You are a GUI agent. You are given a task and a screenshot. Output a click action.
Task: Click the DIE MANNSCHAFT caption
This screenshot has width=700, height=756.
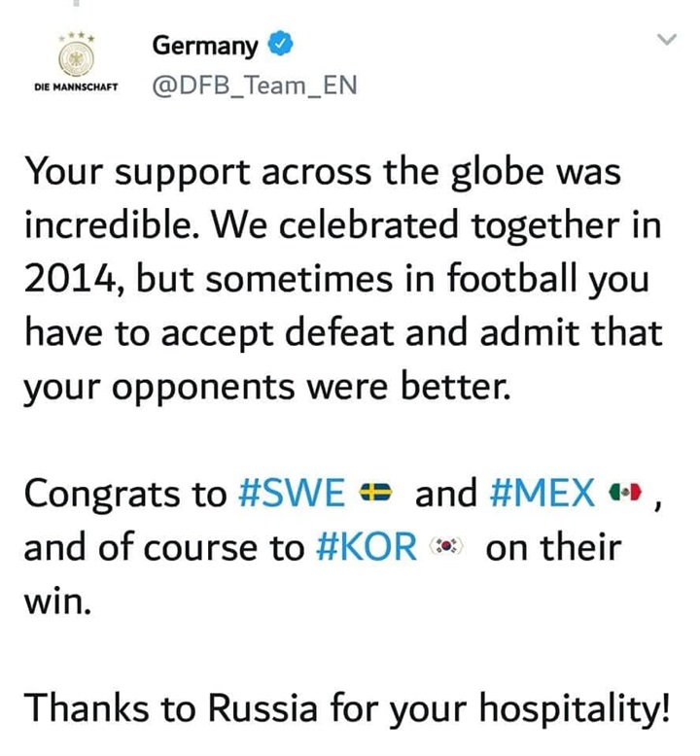point(76,87)
